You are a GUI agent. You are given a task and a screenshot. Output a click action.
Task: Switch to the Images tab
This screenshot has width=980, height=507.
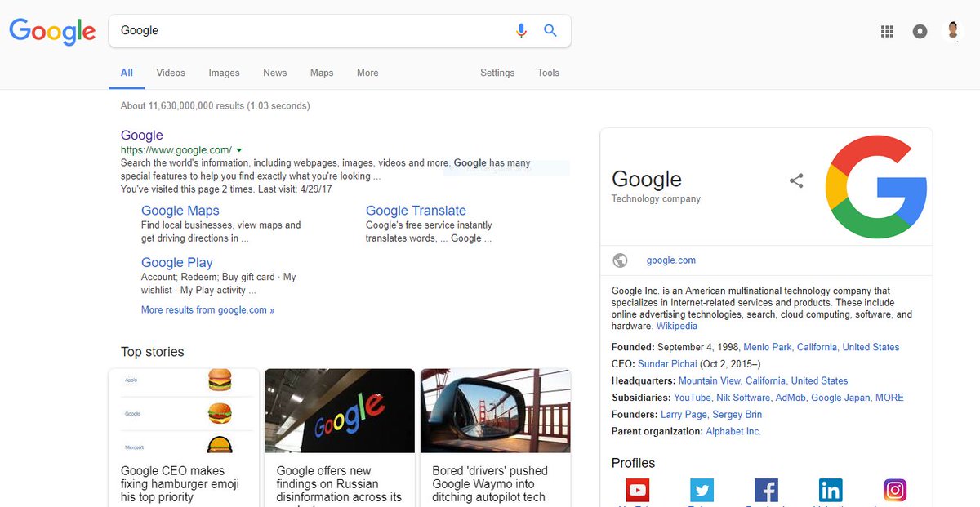tap(224, 73)
